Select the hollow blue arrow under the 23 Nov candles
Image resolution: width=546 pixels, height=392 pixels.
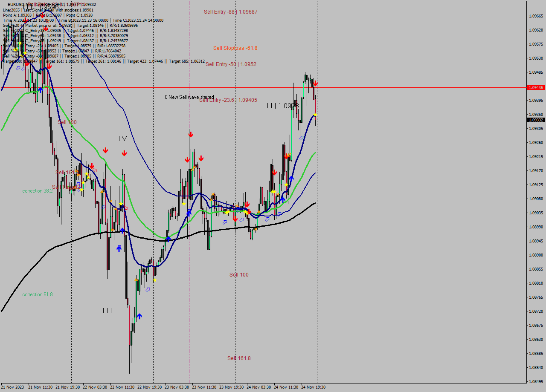pyautogui.click(x=224, y=222)
